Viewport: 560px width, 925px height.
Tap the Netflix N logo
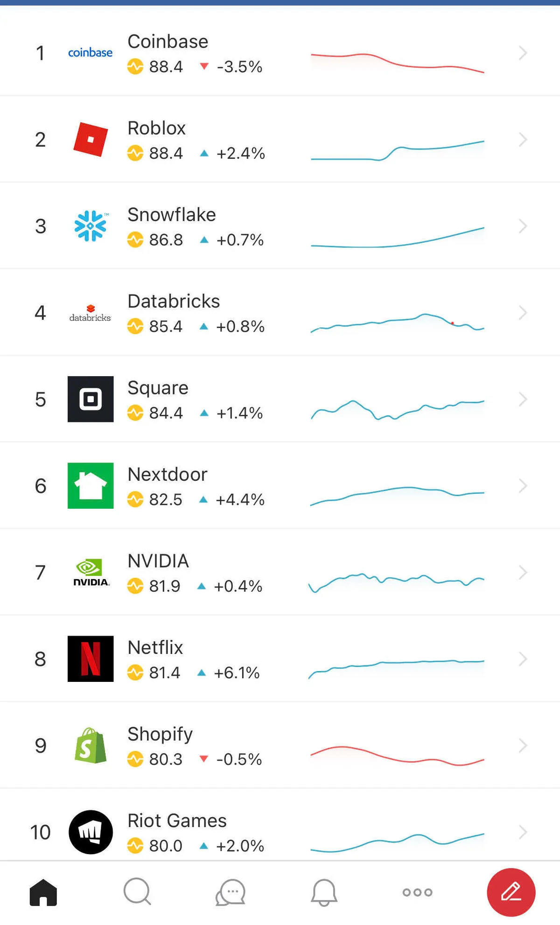[x=91, y=659]
